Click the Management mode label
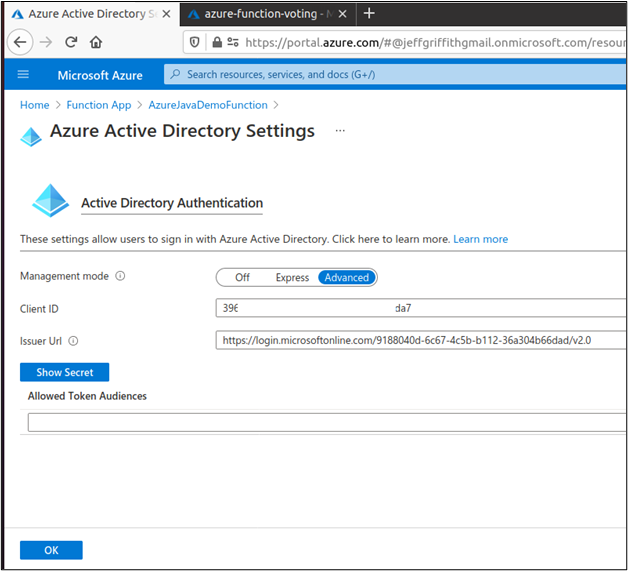The width and height of the screenshot is (628, 571). [x=64, y=276]
